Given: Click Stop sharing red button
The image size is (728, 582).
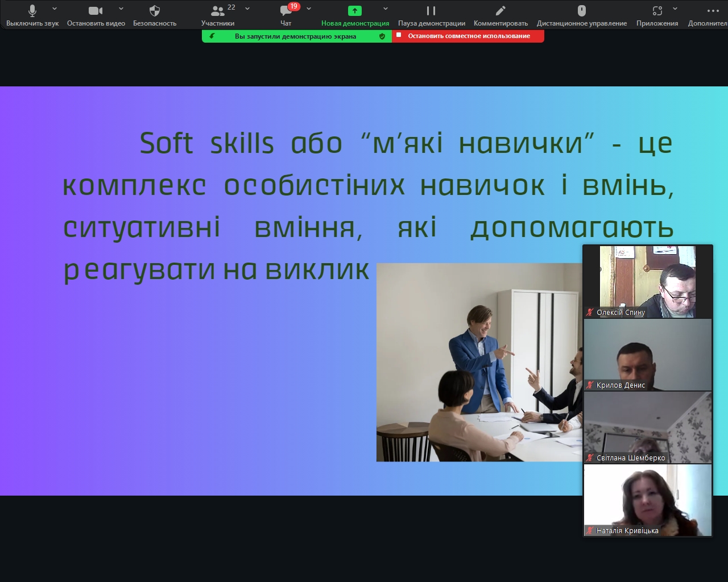Looking at the screenshot, I should point(468,36).
